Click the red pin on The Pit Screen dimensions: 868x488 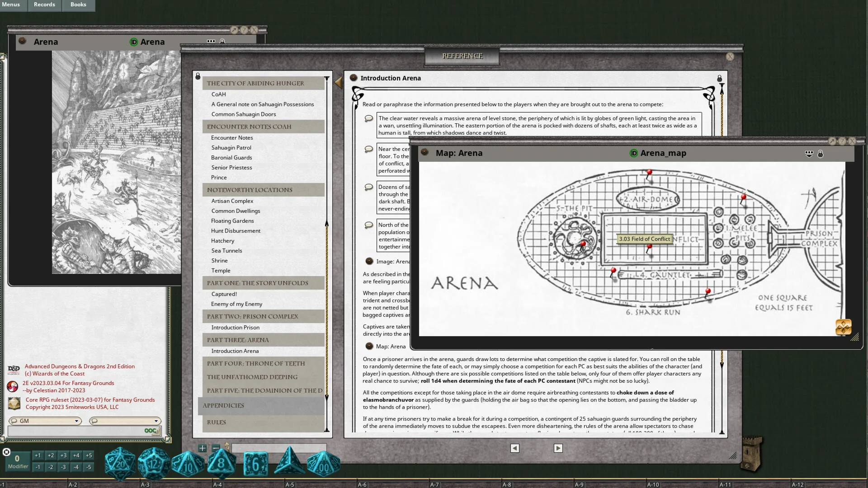point(583,244)
